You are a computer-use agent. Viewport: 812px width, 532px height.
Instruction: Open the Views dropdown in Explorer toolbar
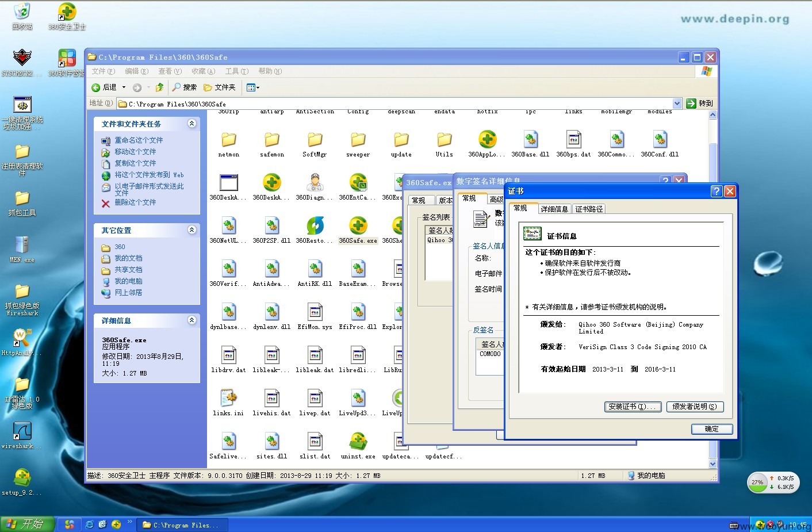[253, 87]
